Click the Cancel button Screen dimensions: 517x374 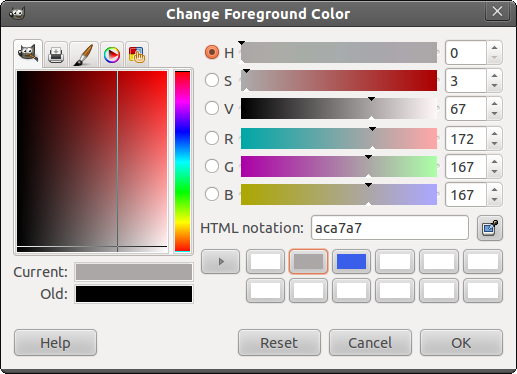(370, 343)
